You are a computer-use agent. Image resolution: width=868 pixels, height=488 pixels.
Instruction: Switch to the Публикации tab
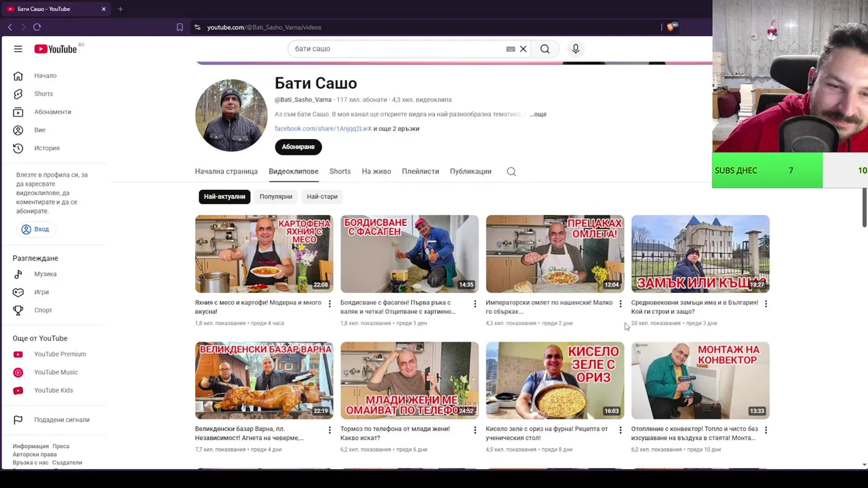(471, 171)
